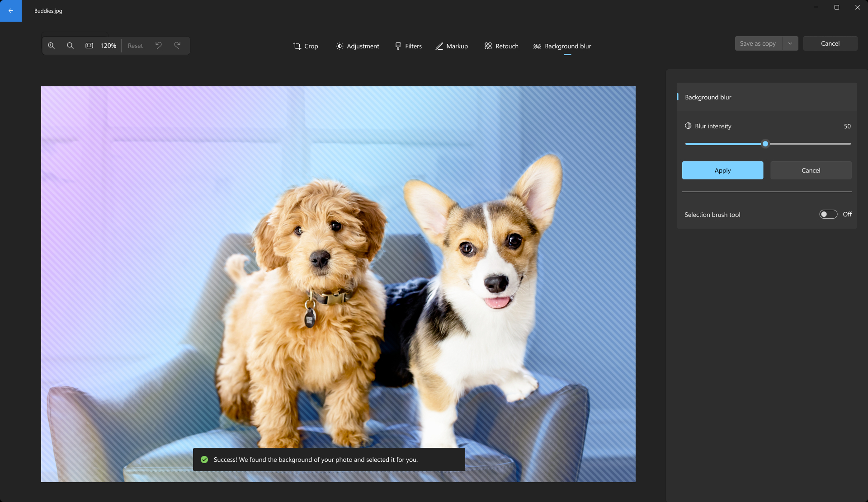Click main Cancel button top right

coord(830,43)
